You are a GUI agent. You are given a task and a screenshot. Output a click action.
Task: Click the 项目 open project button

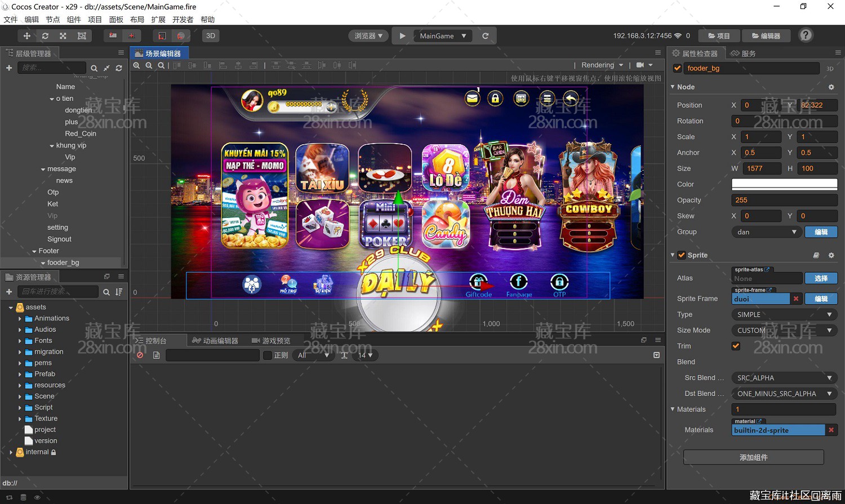tap(719, 35)
